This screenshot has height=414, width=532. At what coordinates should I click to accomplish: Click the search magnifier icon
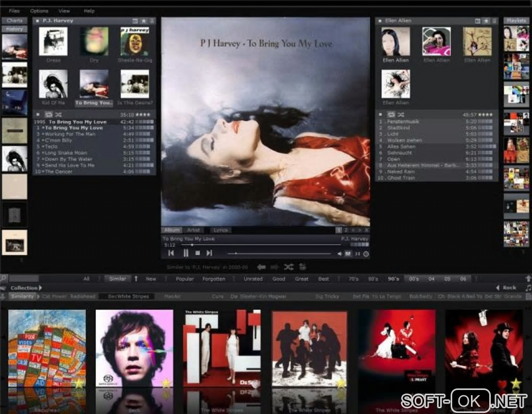tap(4, 278)
